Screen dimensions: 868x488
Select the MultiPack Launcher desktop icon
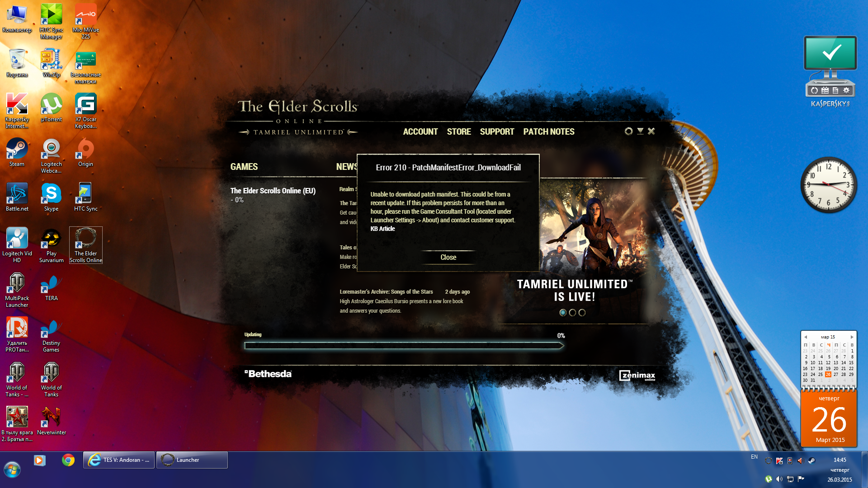coord(17,290)
